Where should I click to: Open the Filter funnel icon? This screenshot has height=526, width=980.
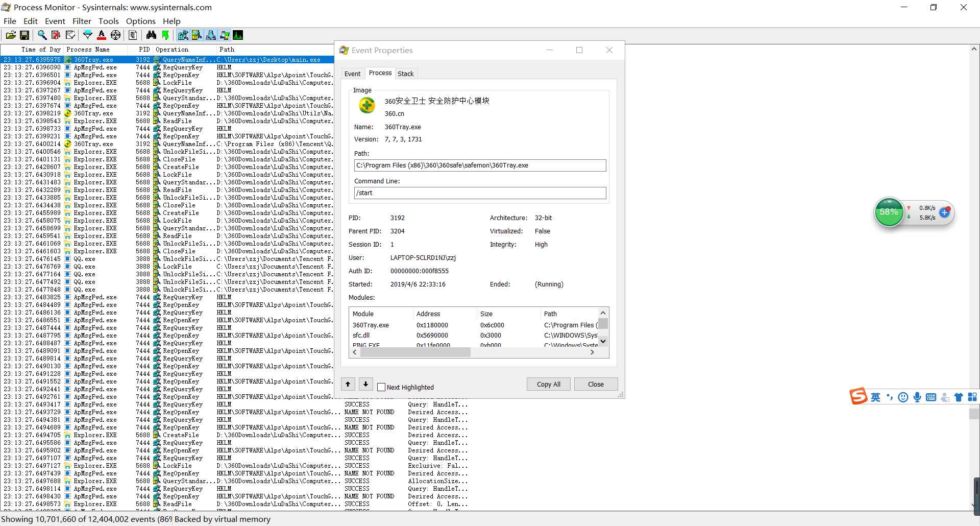tap(88, 35)
